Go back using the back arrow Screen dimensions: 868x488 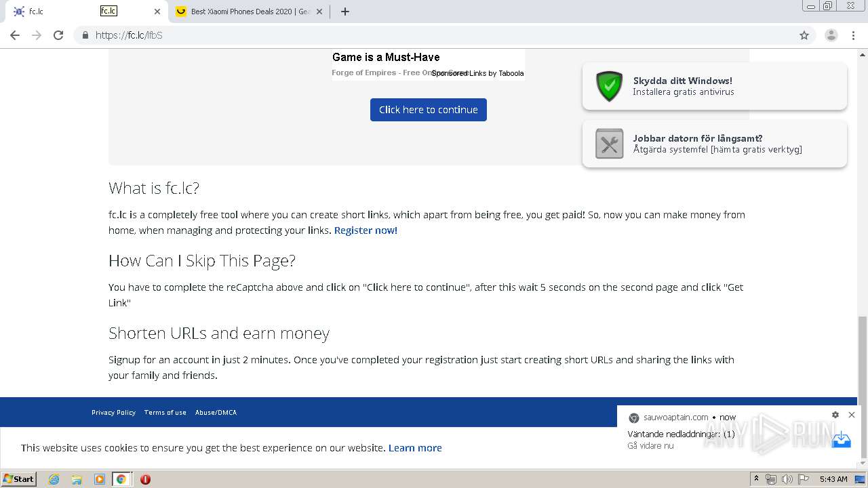tap(15, 35)
